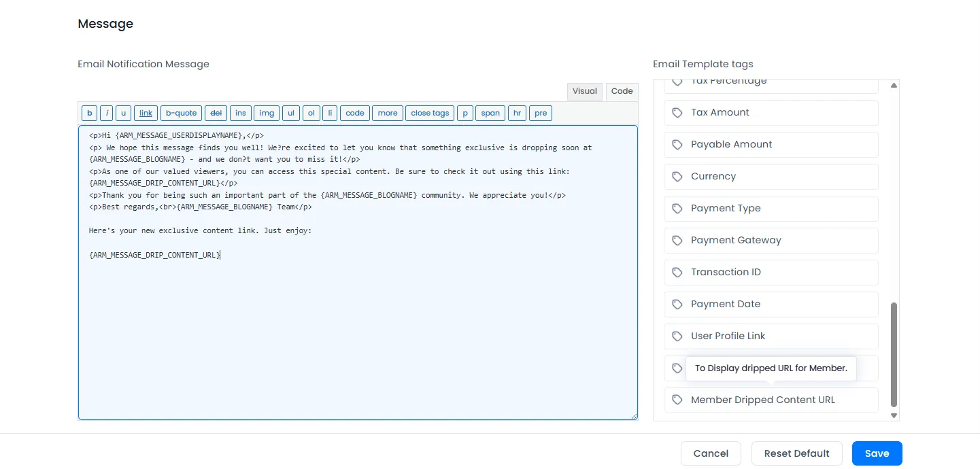Click the tag icon beside Payable Amount
This screenshot has height=469, width=980.
(677, 144)
